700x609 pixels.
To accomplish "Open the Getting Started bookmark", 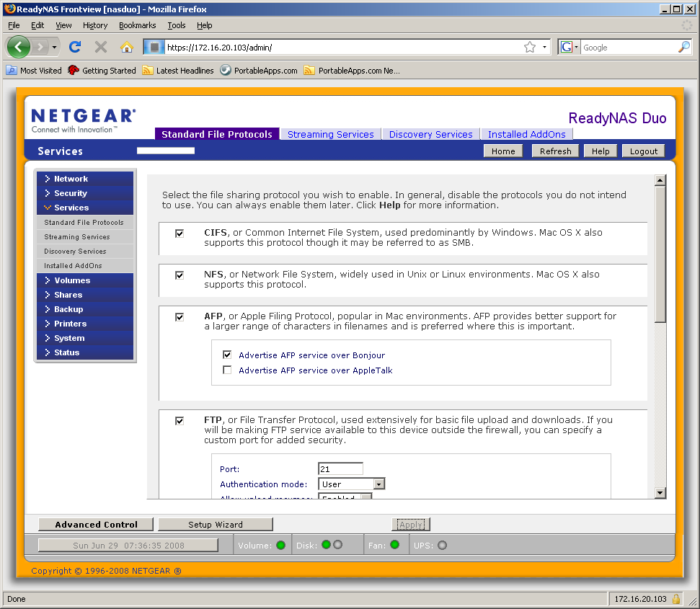I will tap(102, 71).
